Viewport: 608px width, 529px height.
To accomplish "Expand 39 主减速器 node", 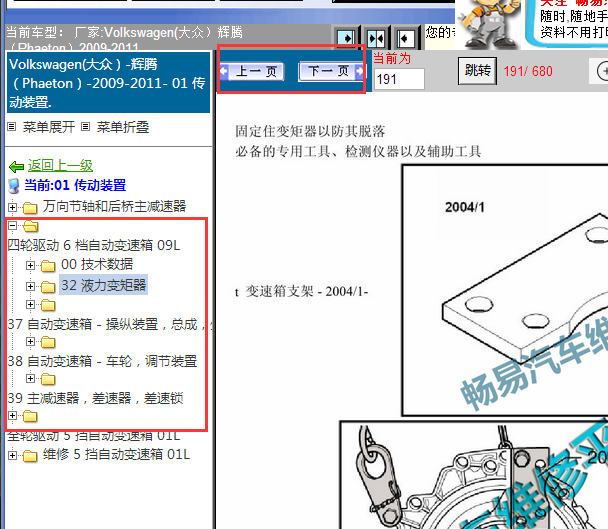I will 30,378.
